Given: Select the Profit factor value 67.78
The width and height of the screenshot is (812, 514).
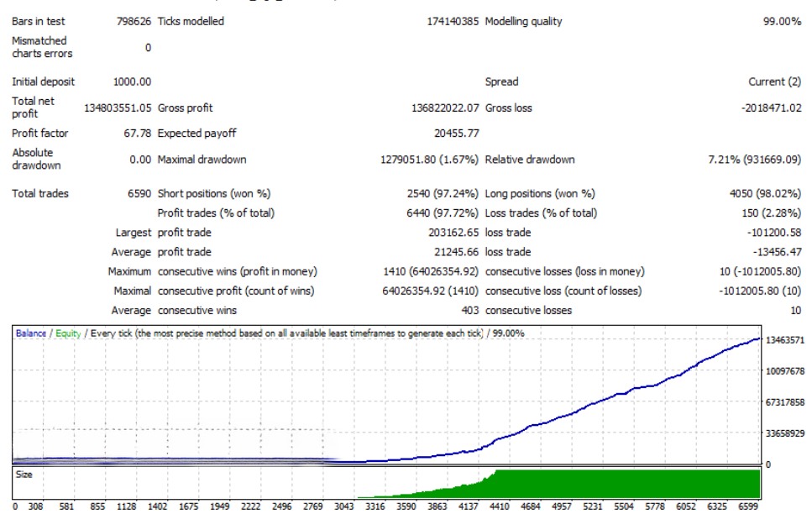Looking at the screenshot, I should [x=137, y=134].
